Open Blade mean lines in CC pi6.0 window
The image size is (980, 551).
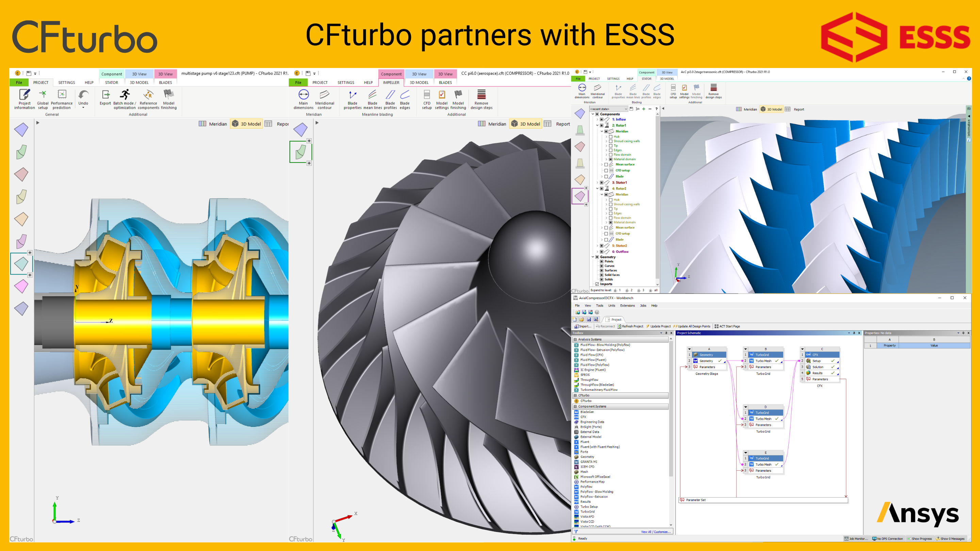point(373,100)
